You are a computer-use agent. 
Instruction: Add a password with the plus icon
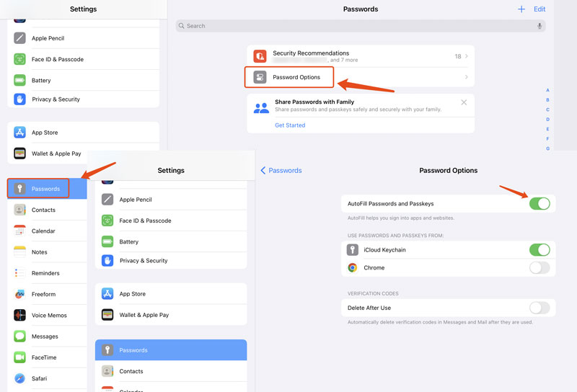click(x=521, y=9)
